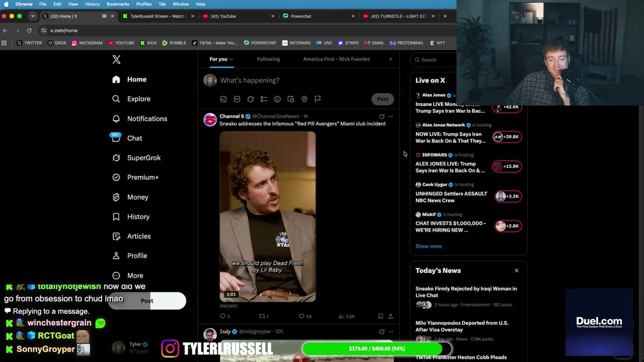
Task: Open the Explore search page
Action: tap(131, 99)
